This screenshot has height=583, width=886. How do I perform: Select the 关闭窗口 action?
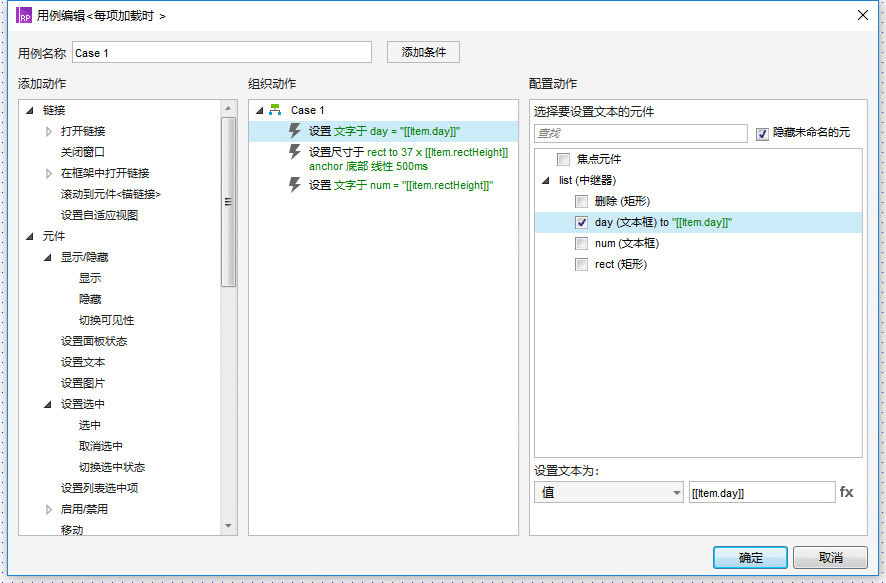pyautogui.click(x=83, y=152)
